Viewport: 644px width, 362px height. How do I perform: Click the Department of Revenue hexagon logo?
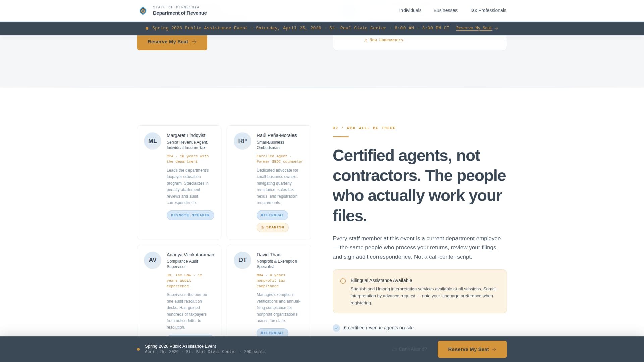tap(143, 11)
